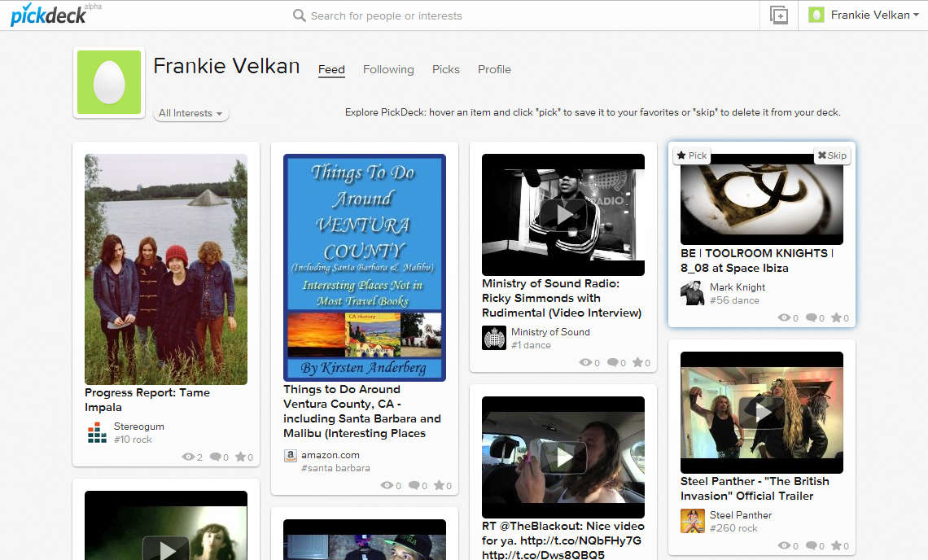The height and width of the screenshot is (560, 928).
Task: Open the Ventura County book cover image
Action: click(x=365, y=268)
